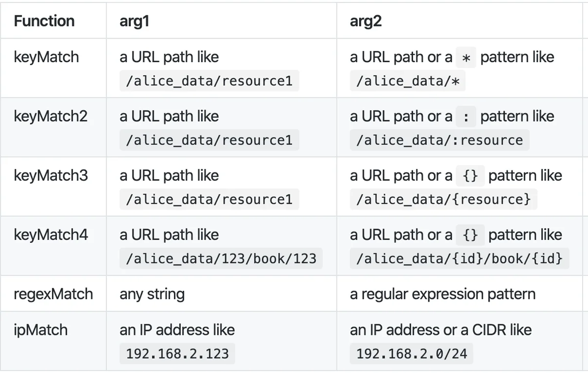Select the regexMatch function cell
This screenshot has height=373, width=588.
(53, 294)
